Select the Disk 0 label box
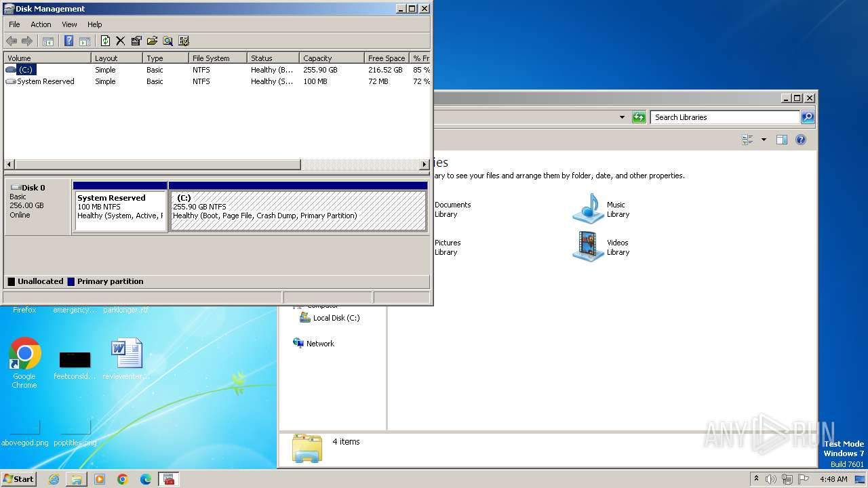The width and height of the screenshot is (868, 488). click(x=37, y=207)
